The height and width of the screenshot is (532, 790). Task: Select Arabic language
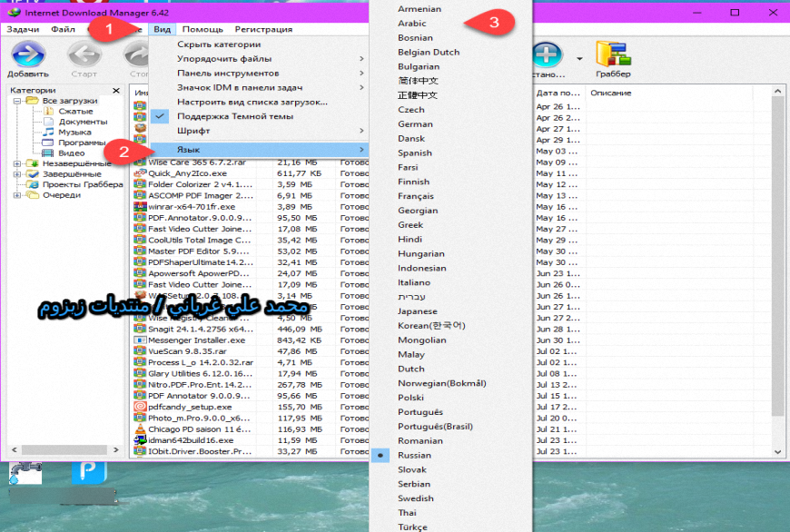(x=411, y=24)
